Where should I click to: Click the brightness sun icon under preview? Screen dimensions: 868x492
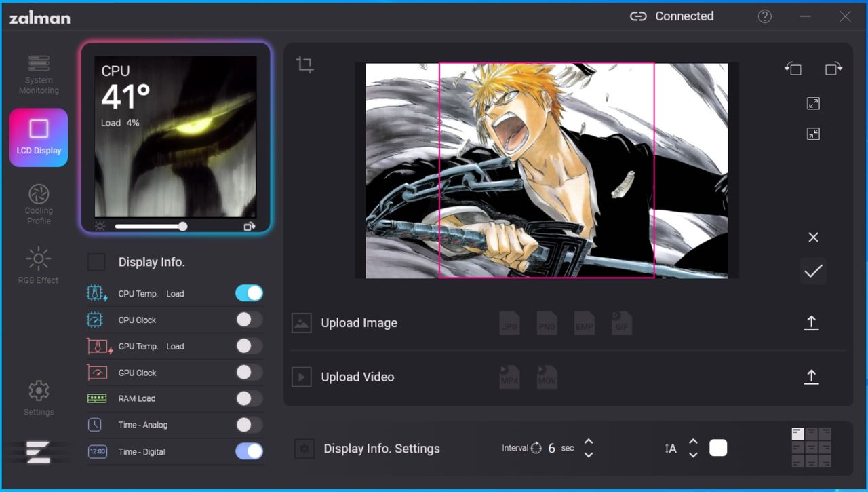pos(100,227)
